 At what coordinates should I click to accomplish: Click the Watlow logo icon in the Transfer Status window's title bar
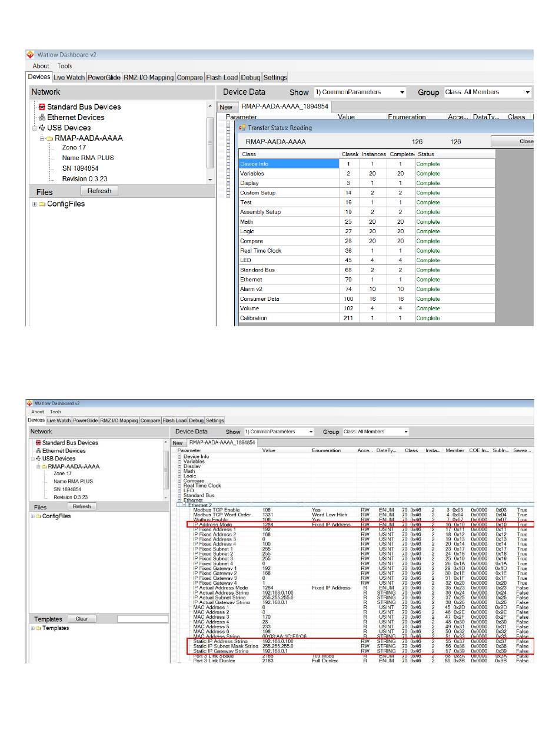[x=30, y=55]
